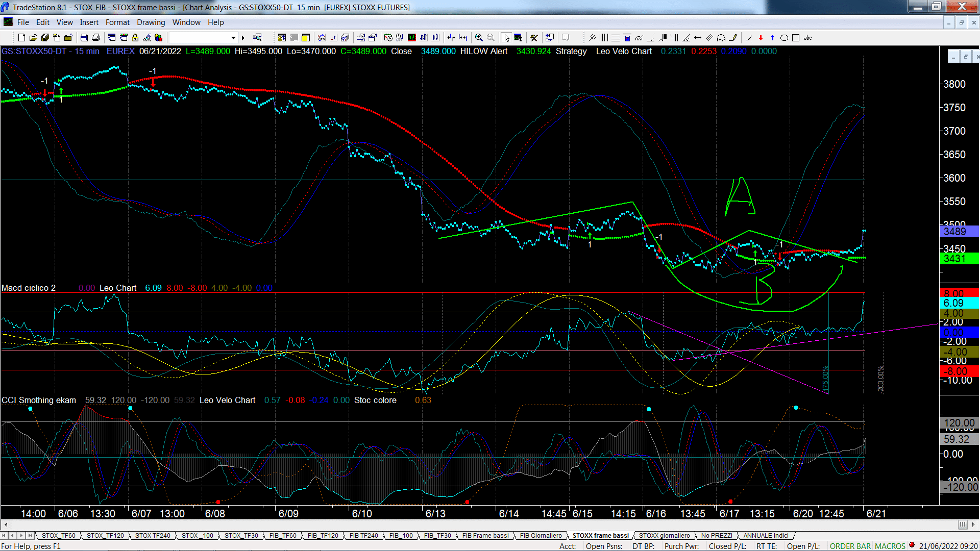Screen dimensions: 980x551
Task: Switch to the STOX _100 tab
Action: 197,535
